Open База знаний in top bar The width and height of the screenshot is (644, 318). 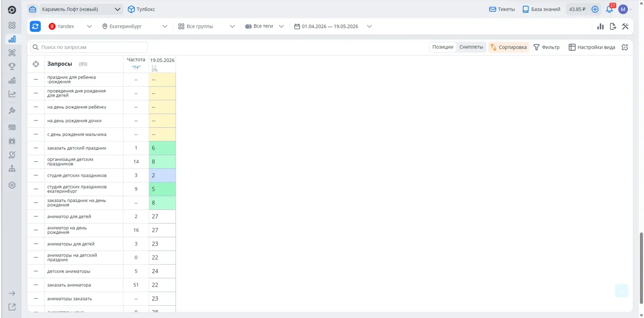point(541,9)
